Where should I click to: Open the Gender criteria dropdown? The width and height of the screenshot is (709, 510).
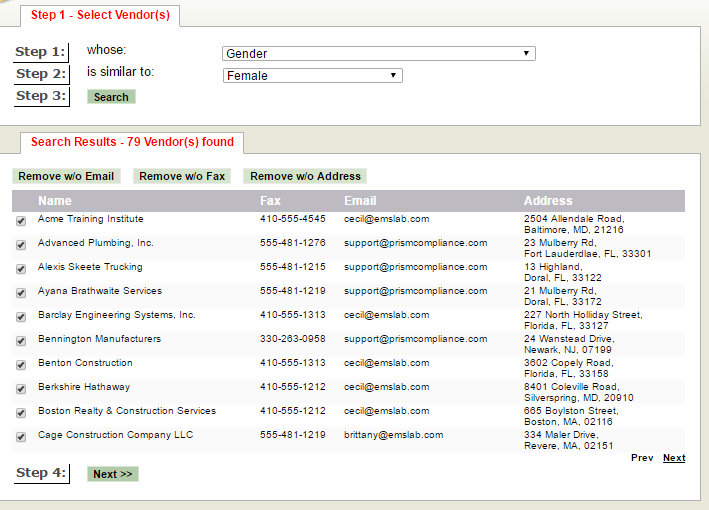tap(378, 54)
